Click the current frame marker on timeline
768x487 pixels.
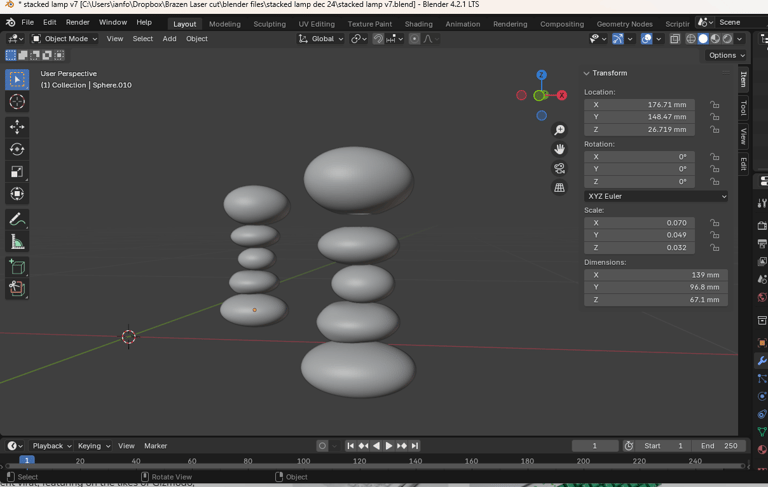pyautogui.click(x=27, y=460)
